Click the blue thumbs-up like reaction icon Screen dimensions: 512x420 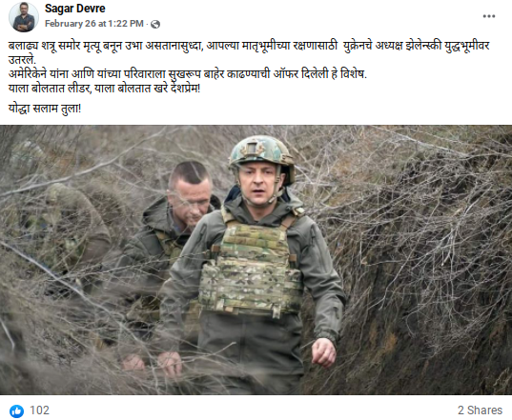16,410
